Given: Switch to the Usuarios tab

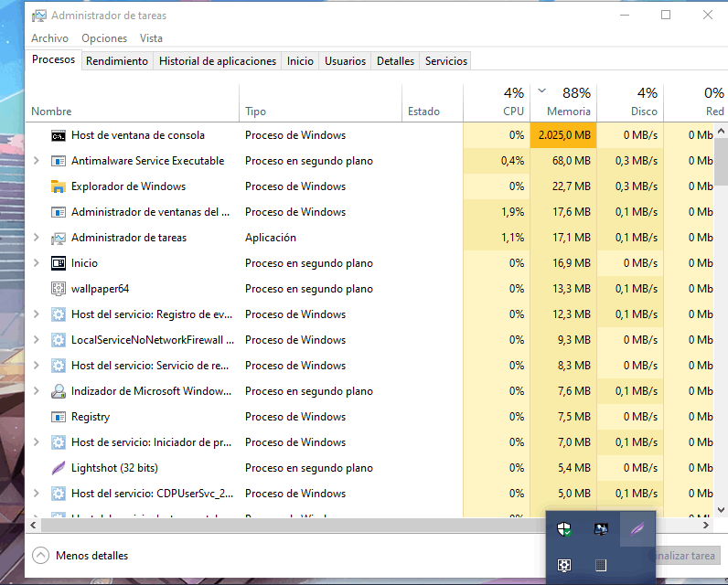Looking at the screenshot, I should 345,61.
